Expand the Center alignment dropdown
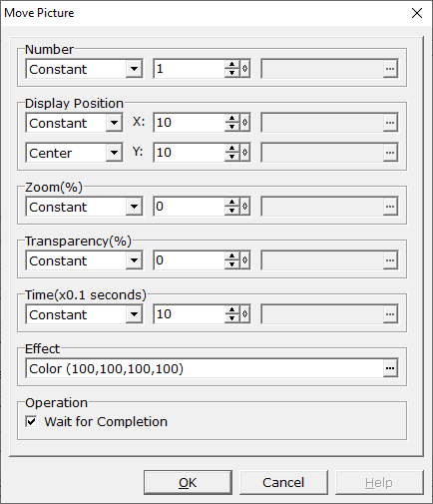433x504 pixels. click(x=114, y=153)
